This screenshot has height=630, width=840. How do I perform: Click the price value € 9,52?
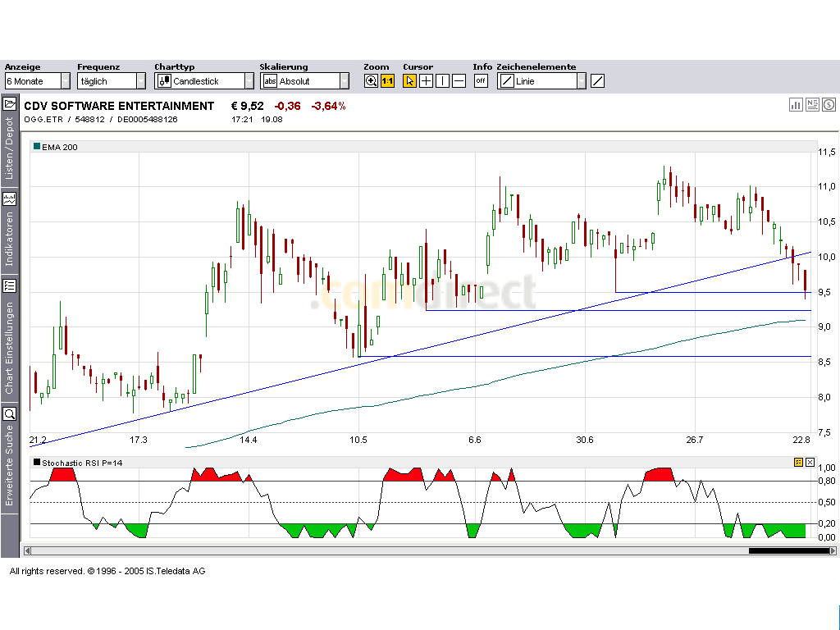pos(248,106)
